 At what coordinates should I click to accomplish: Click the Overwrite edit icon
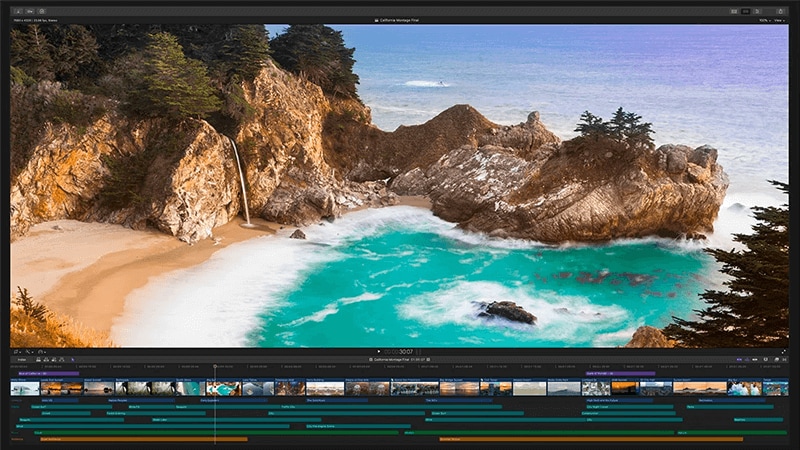(x=62, y=360)
